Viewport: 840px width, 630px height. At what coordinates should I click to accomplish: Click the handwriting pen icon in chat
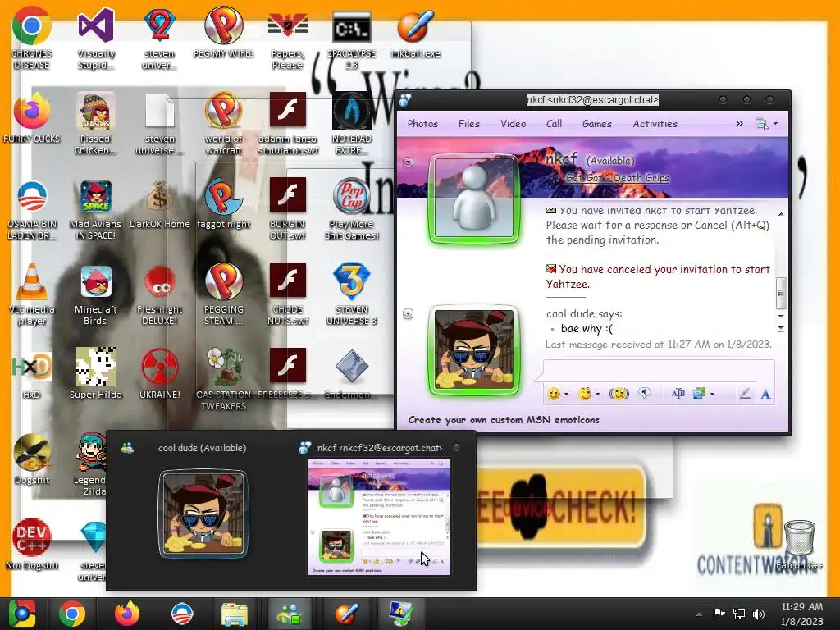[x=745, y=394]
